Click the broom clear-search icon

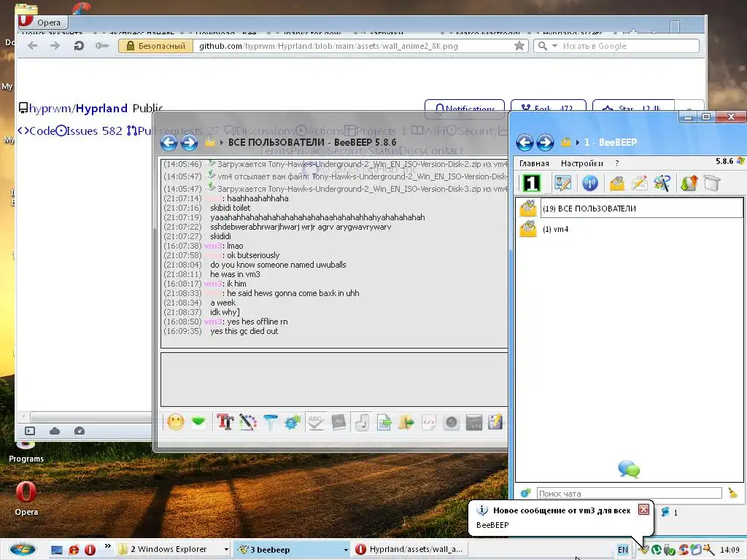pos(732,493)
